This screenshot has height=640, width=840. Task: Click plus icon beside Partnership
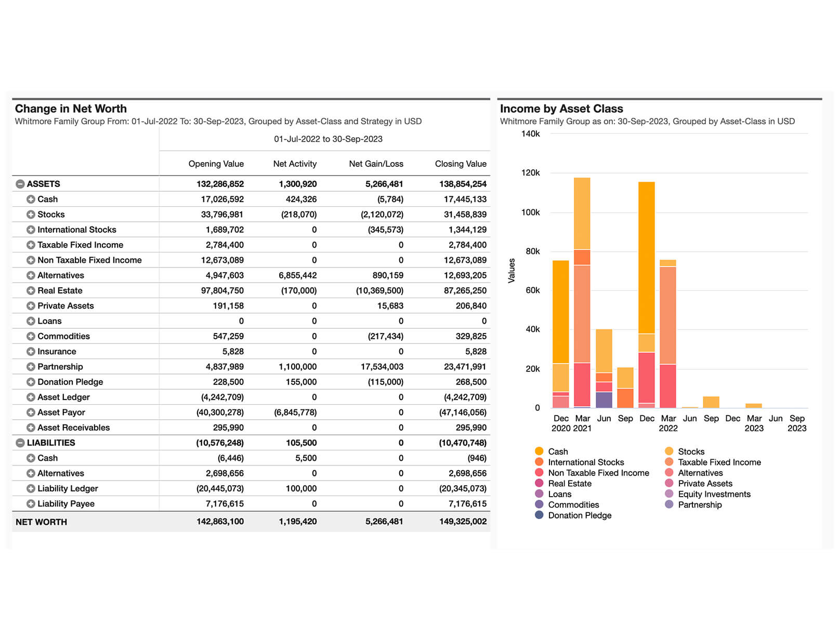point(31,367)
